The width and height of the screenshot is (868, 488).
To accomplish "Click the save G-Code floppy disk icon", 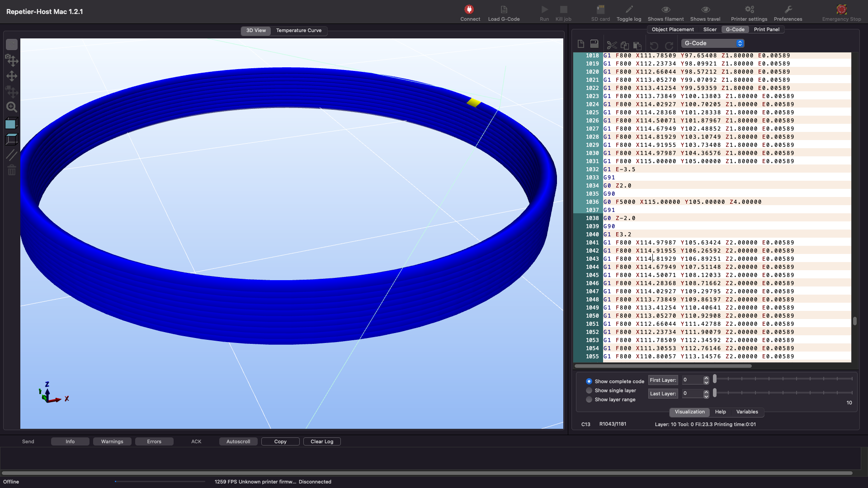I will click(594, 44).
